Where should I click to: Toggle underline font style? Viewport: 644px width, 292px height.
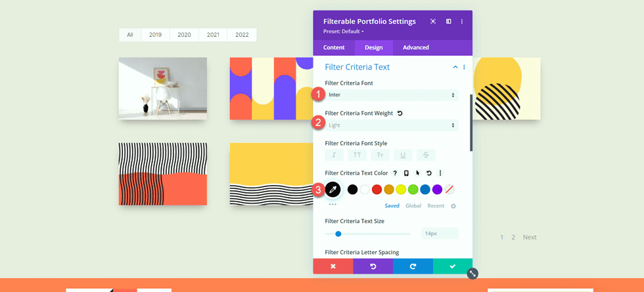pyautogui.click(x=403, y=155)
